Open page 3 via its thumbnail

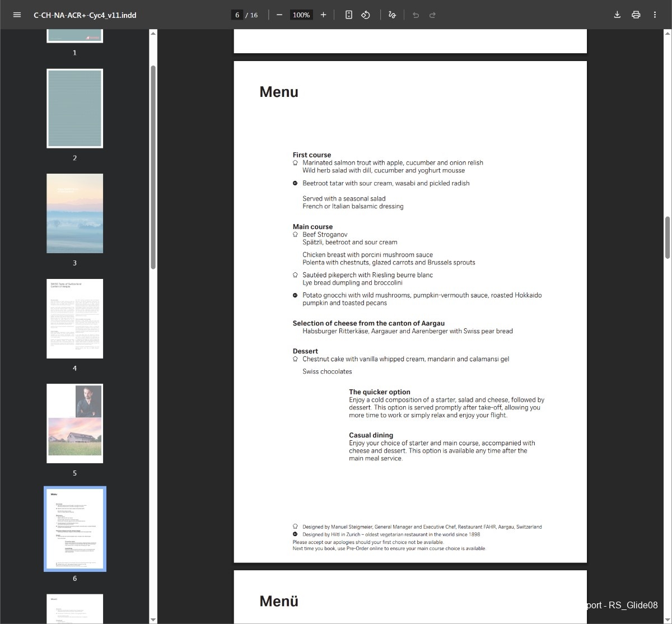click(74, 213)
